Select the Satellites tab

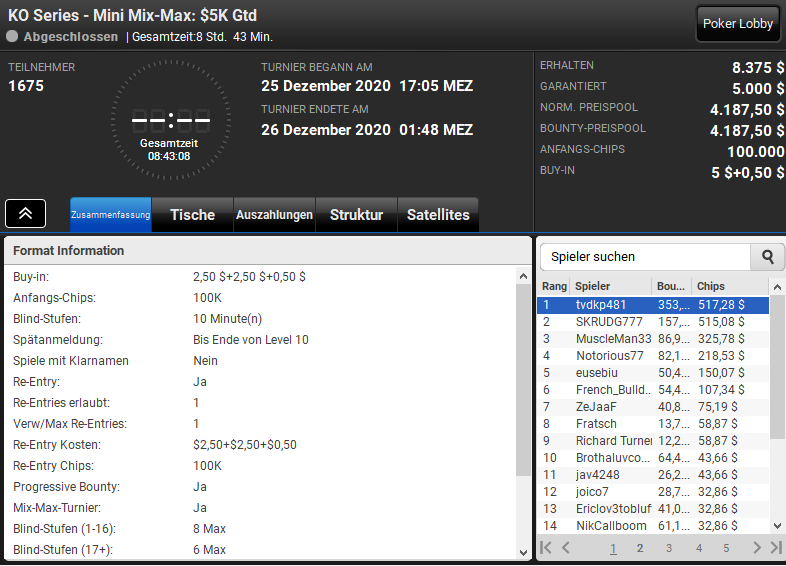[438, 214]
